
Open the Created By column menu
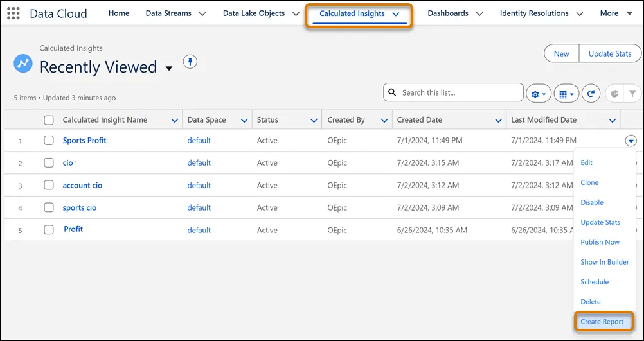coord(384,121)
